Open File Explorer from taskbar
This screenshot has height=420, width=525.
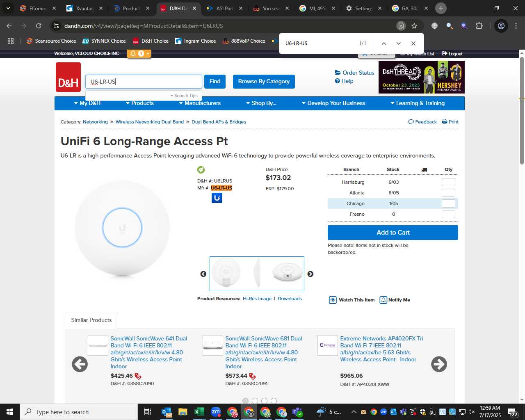point(183,412)
